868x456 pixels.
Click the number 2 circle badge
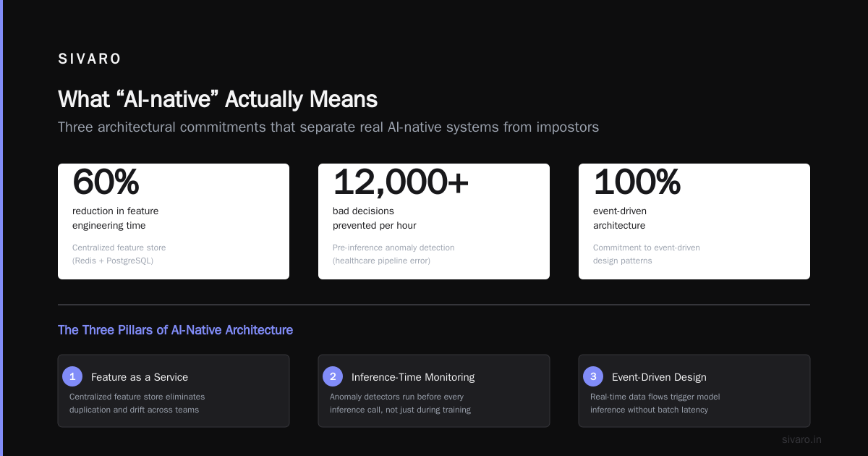[x=333, y=376]
